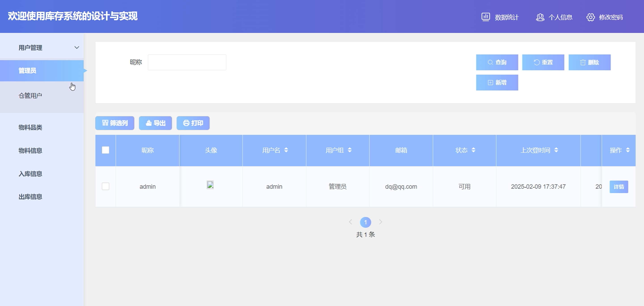This screenshot has height=306, width=644.
Task: Click the 详情 button for admin
Action: (x=618, y=187)
